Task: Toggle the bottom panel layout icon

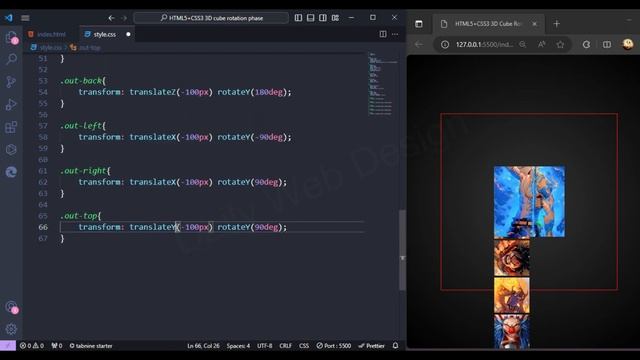Action: (x=311, y=18)
